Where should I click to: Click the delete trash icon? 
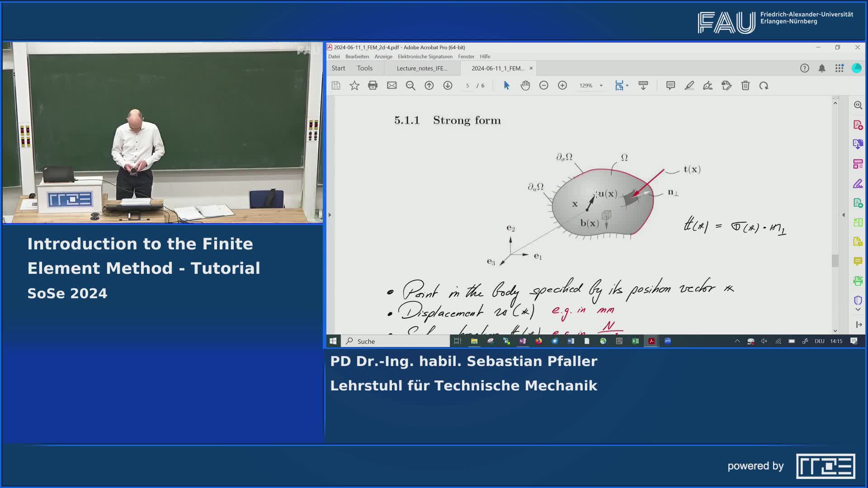pyautogui.click(x=745, y=85)
